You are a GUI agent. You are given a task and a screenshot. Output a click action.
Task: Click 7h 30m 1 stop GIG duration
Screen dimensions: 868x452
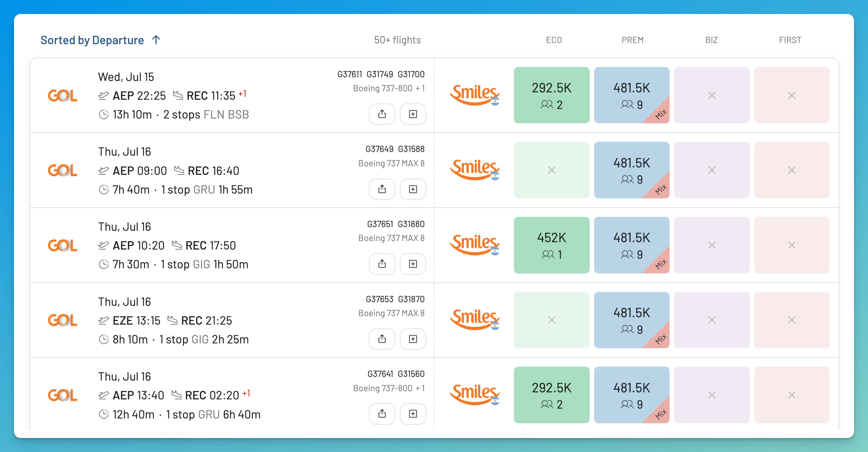point(173,264)
